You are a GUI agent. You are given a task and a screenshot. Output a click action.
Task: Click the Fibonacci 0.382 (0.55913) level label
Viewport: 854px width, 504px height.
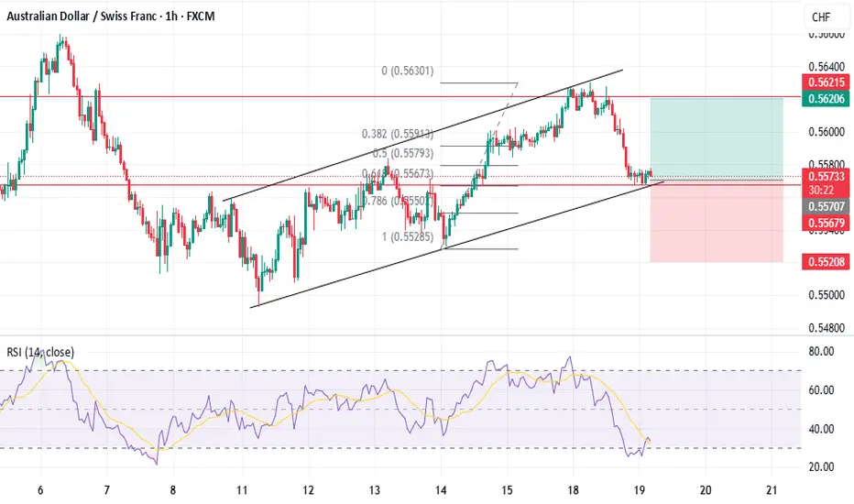pyautogui.click(x=397, y=134)
